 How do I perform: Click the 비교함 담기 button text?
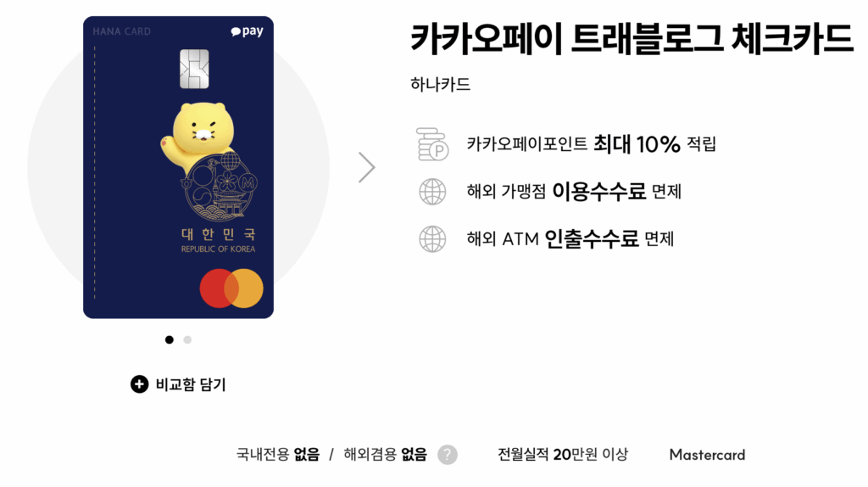click(x=191, y=384)
